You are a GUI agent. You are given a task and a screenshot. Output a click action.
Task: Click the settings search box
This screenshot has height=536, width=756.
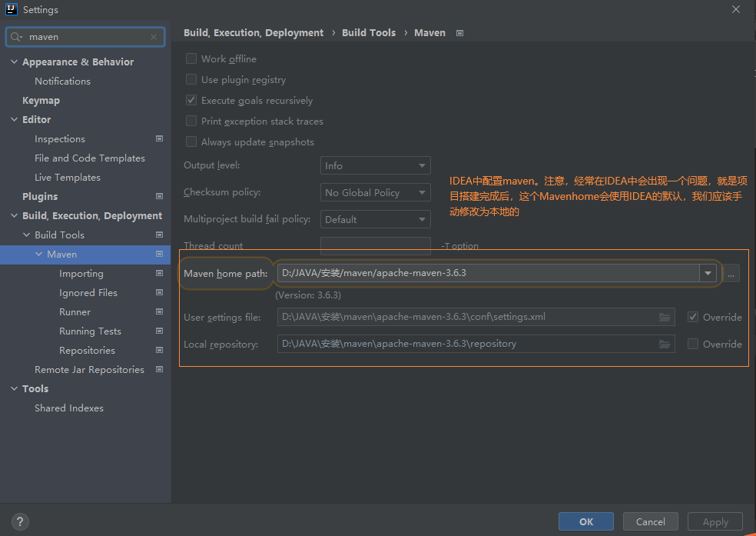(85, 37)
